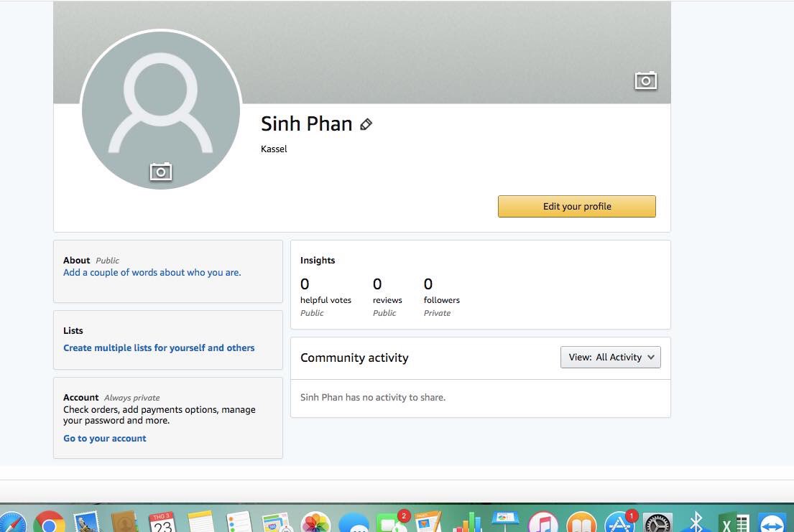The image size is (794, 532).
Task: Click 'Sinh Phan has no activity to share.'
Action: 373,397
